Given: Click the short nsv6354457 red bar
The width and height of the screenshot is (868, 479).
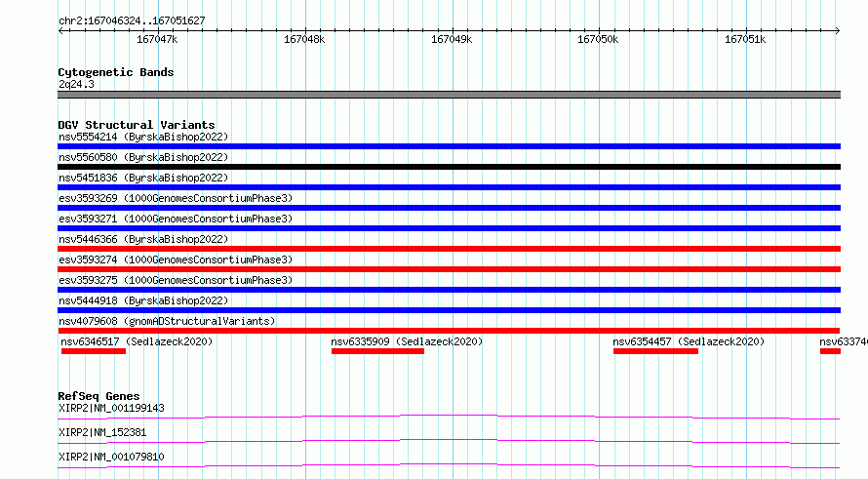Looking at the screenshot, I should [x=655, y=351].
